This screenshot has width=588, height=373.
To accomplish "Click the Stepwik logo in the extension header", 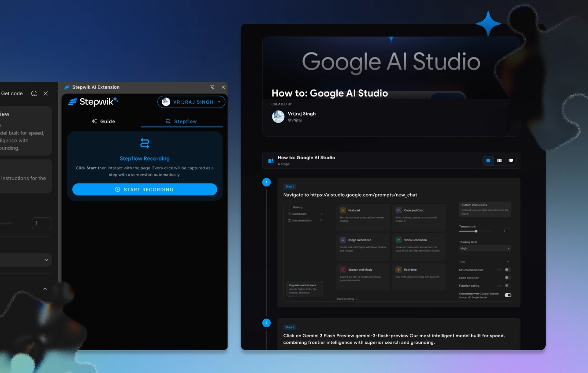I will pyautogui.click(x=93, y=102).
